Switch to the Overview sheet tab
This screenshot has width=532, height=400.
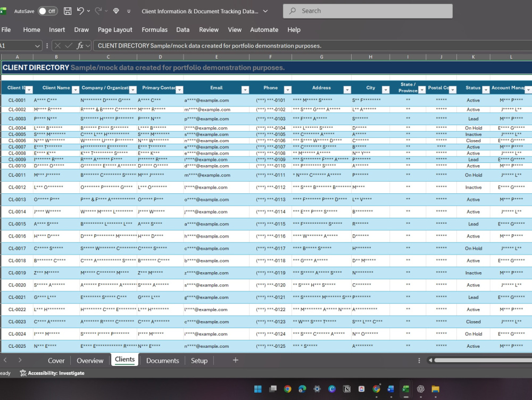90,361
